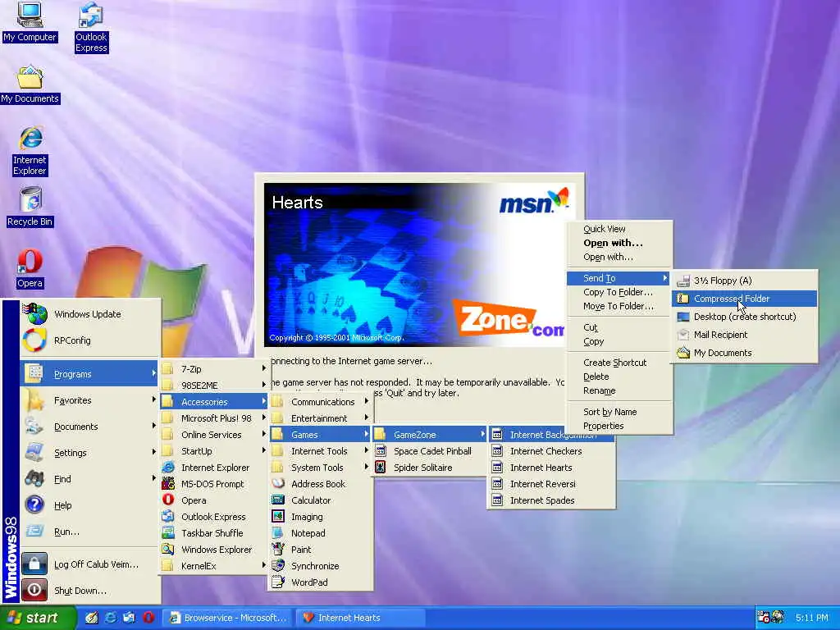Click Opera quick launch icon on taskbar

point(148,618)
